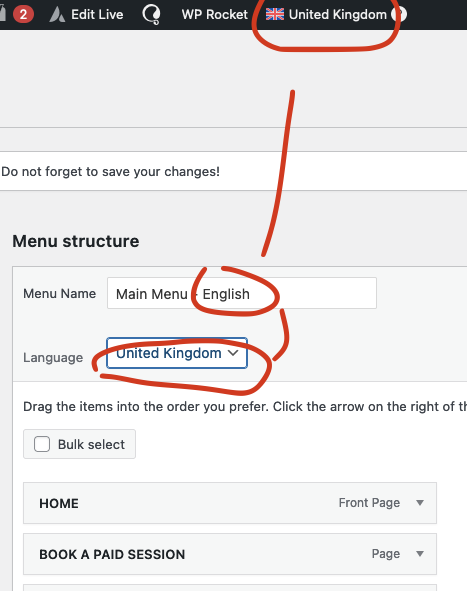The width and height of the screenshot is (467, 591).
Task: Open the Language dropdown set to United Kingdom
Action: click(177, 353)
